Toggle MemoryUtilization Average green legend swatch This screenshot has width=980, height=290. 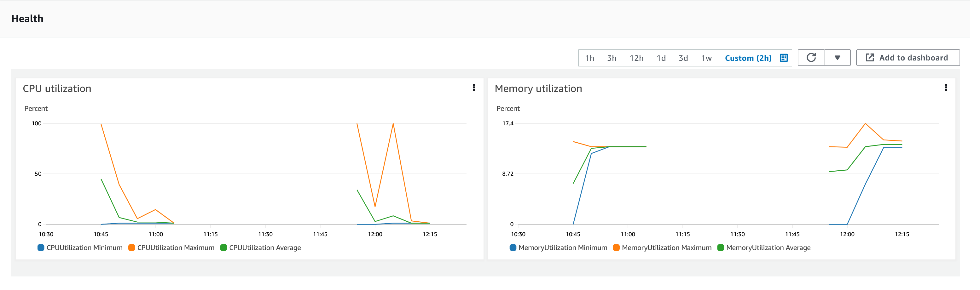click(x=728, y=250)
